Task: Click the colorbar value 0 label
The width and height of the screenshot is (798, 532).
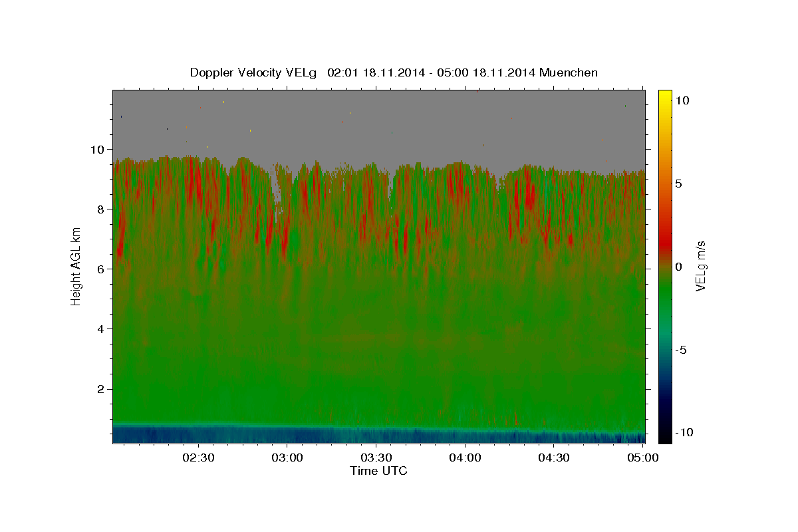Action: 678,266
